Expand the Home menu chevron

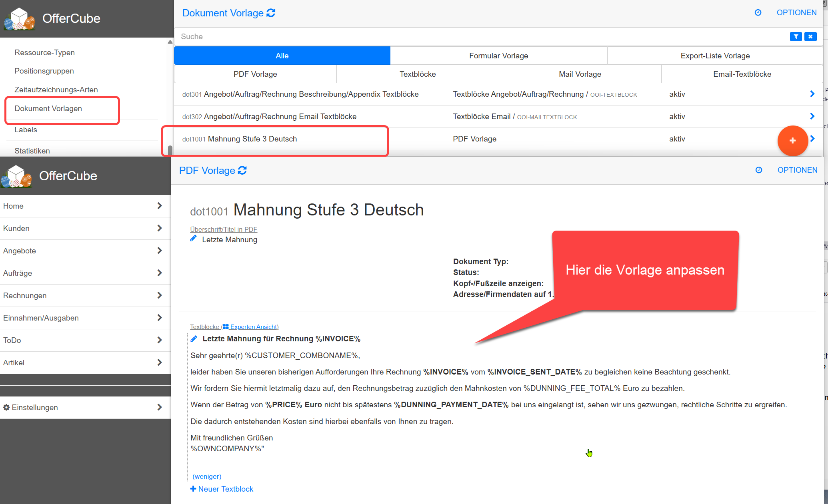click(x=160, y=206)
